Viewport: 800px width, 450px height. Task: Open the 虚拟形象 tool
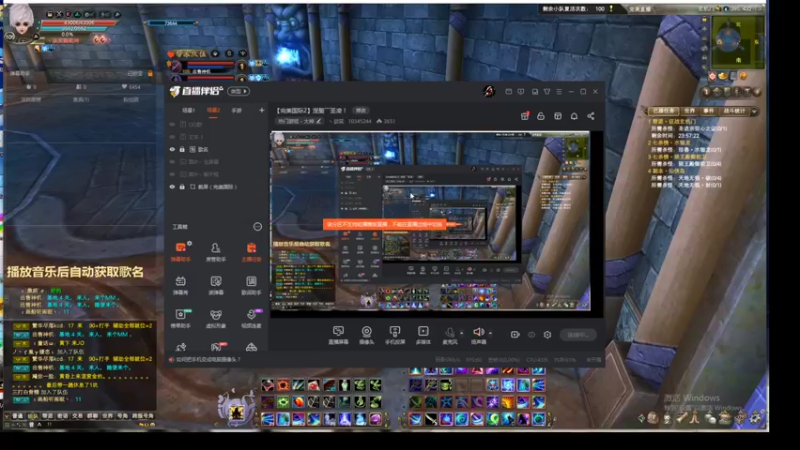pos(216,318)
